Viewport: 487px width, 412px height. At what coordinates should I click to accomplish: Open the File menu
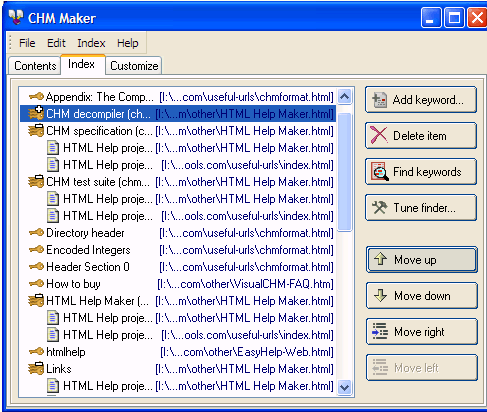pyautogui.click(x=27, y=43)
